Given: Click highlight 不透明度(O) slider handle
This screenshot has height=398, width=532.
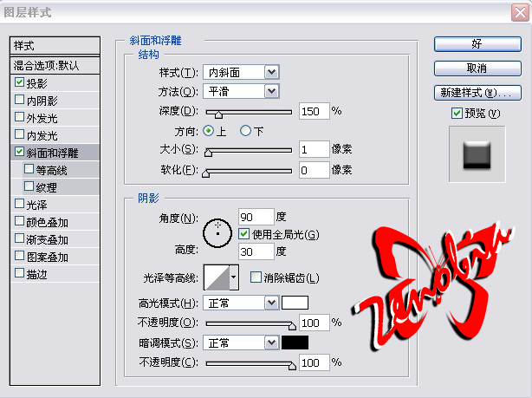Looking at the screenshot, I should 292,326.
